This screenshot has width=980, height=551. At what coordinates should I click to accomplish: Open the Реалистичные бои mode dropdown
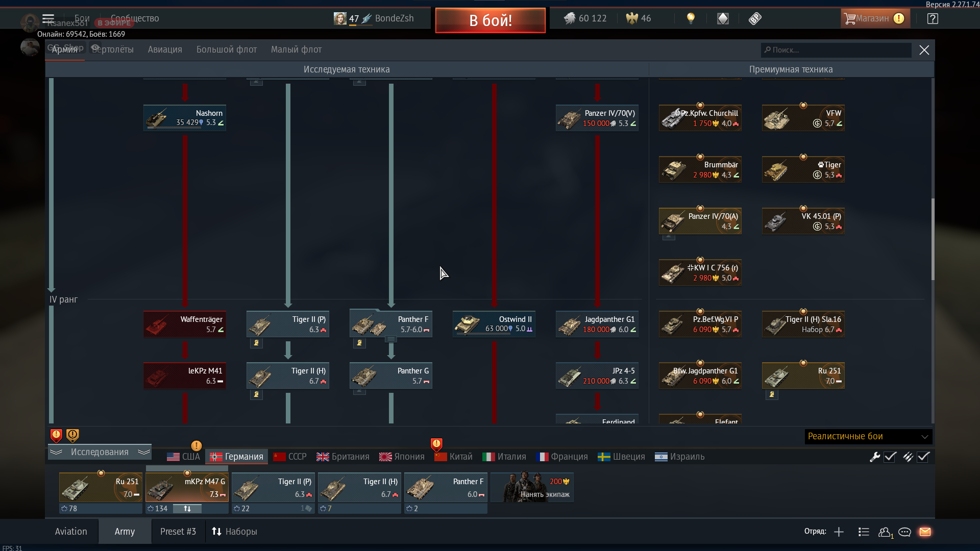pyautogui.click(x=868, y=436)
